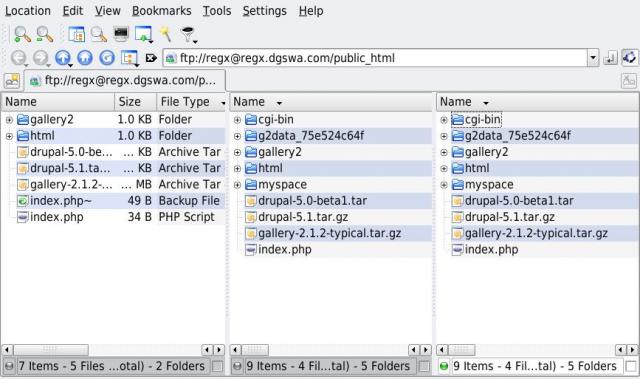The image size is (640, 379).
Task: Click the left pane horizontal scrollbar thumb
Action: tap(51, 350)
